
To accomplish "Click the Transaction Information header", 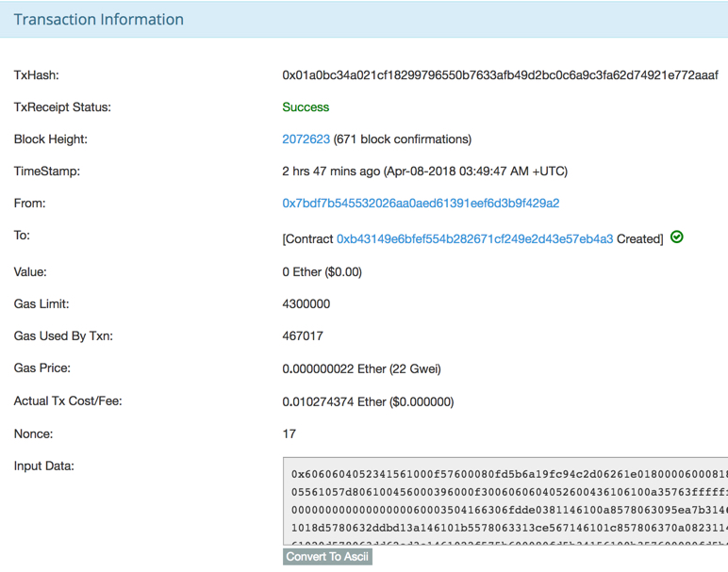I will 99,20.
